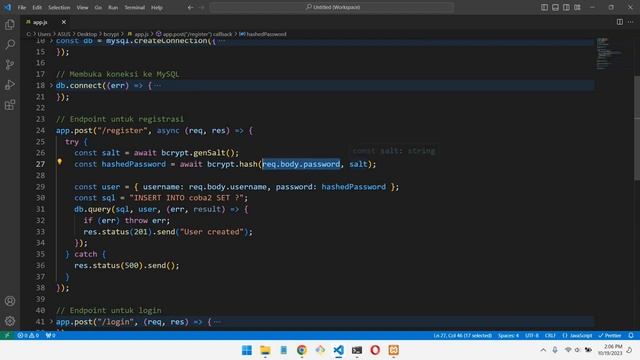Open the View menu

(82, 7)
